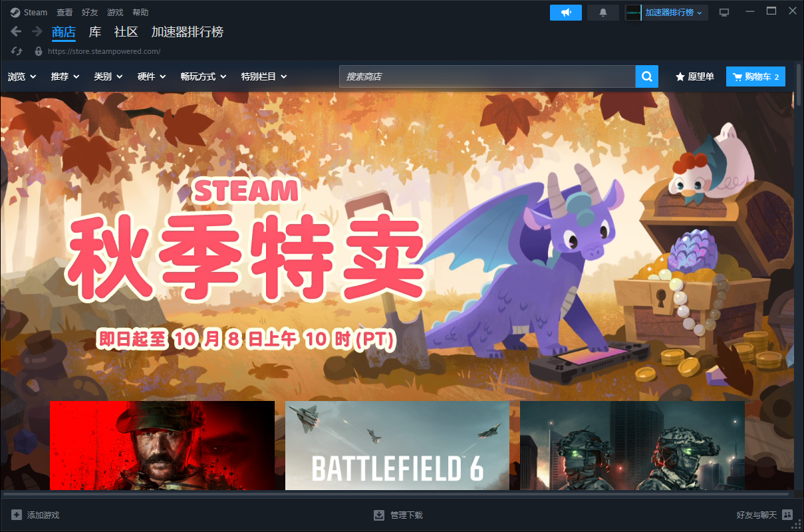Minimize the Steam window
Viewport: 804px width, 532px height.
point(750,11)
